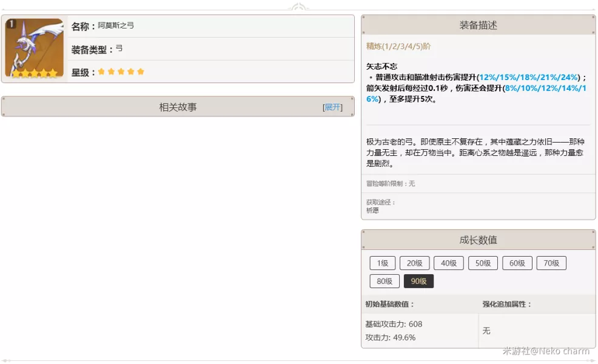Viewport: 598px width, 364px height.
Task: Click the five-star rating icons
Action: (121, 72)
